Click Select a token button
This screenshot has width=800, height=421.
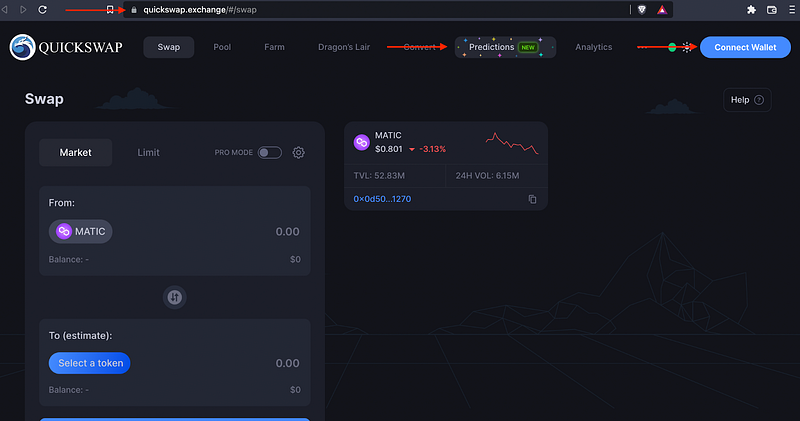(89, 363)
